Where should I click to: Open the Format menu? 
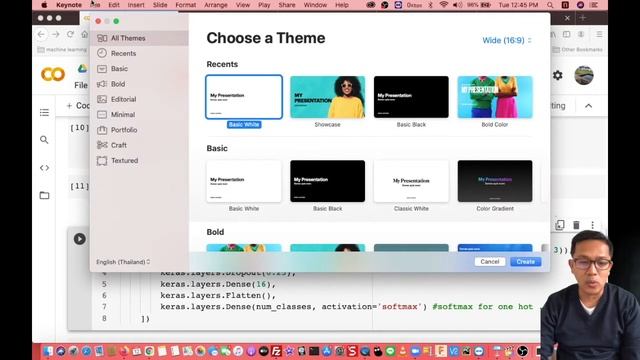(186, 5)
